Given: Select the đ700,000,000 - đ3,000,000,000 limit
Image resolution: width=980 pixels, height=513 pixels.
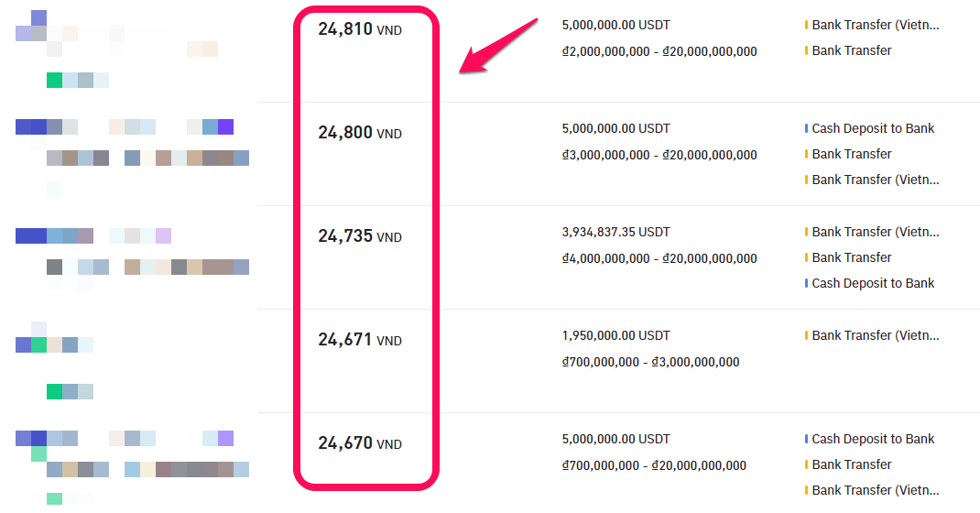Looking at the screenshot, I should pyautogui.click(x=650, y=362).
